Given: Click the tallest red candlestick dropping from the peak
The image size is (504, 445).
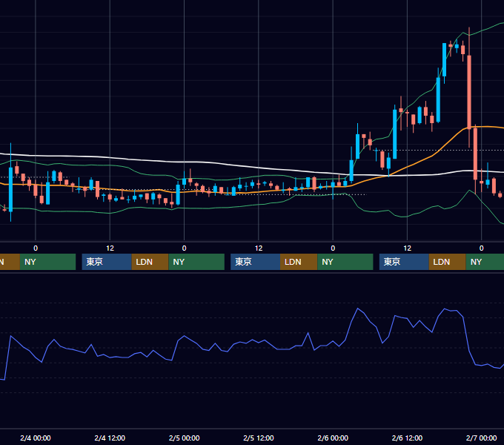Looking at the screenshot, I should click(x=469, y=92).
